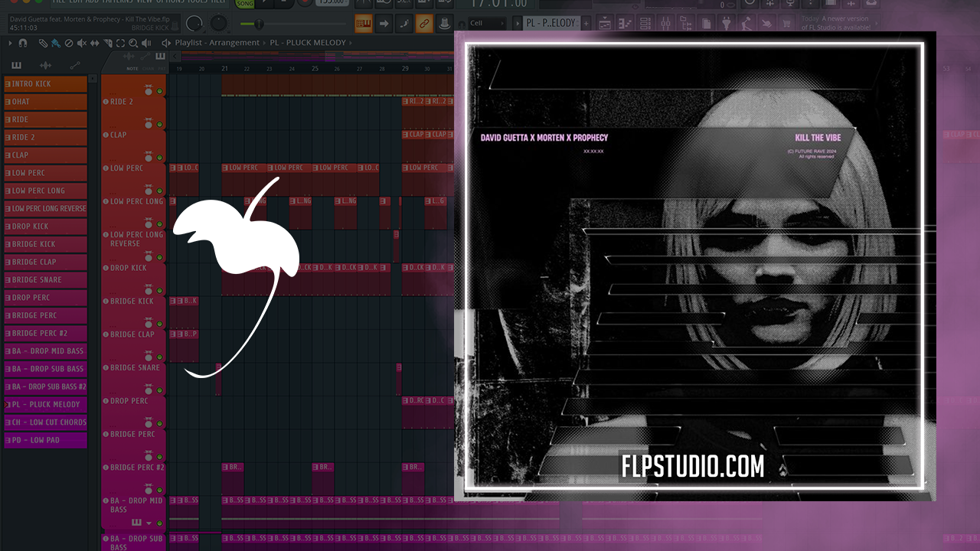Toggle the countdown arrow button
The image size is (980, 551).
click(384, 24)
